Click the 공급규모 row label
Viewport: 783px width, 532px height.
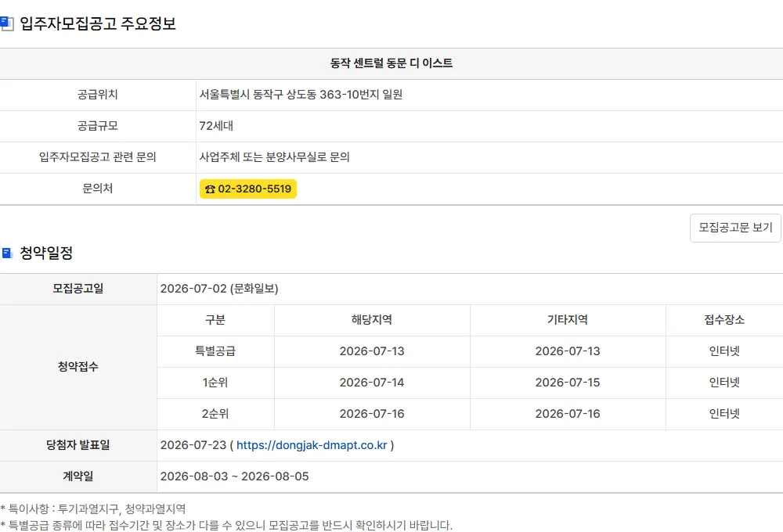[x=97, y=126]
